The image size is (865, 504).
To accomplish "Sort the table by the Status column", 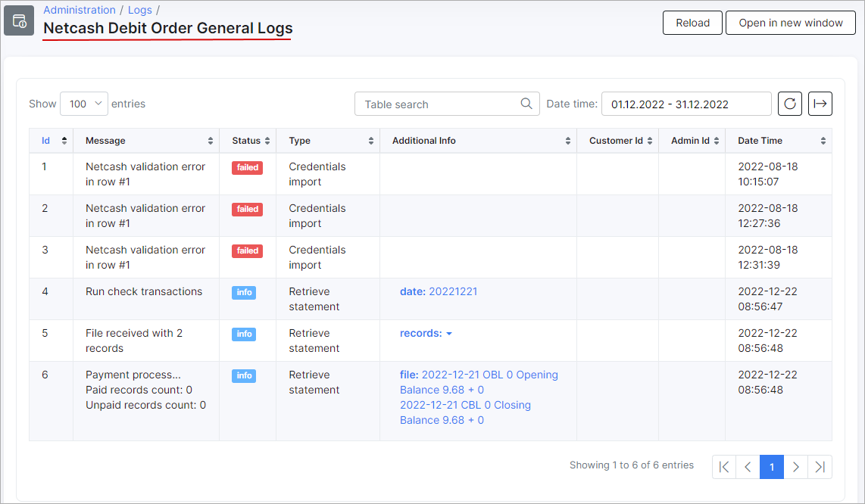I will coord(248,140).
